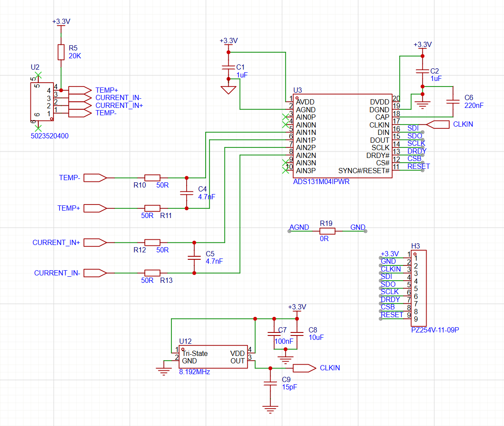Select the R13 50R resistor symbol

152,273
